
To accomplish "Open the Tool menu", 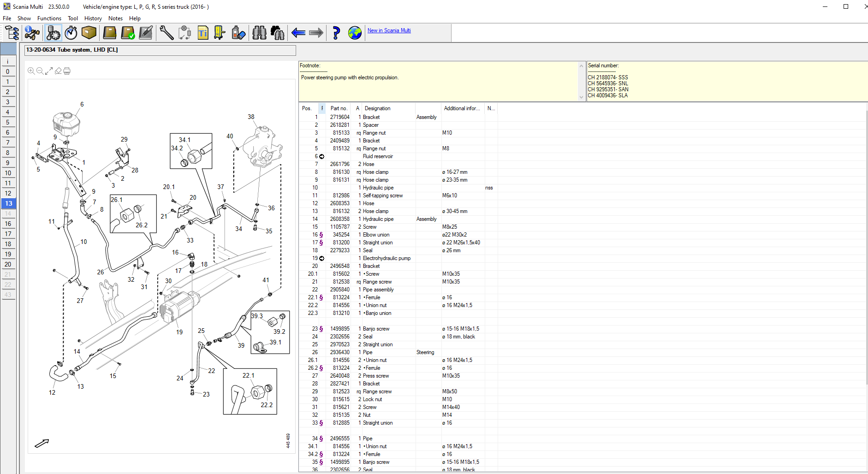I will pyautogui.click(x=73, y=18).
